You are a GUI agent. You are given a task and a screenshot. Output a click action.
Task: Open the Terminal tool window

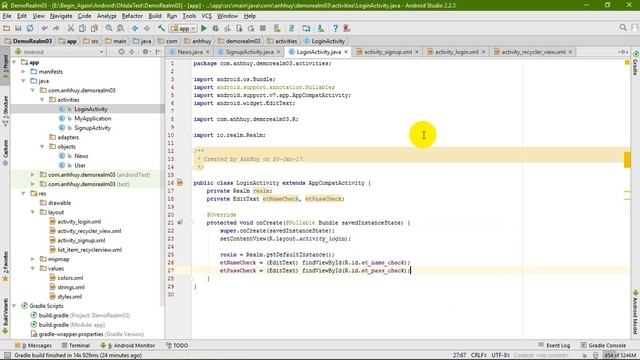(x=76, y=345)
